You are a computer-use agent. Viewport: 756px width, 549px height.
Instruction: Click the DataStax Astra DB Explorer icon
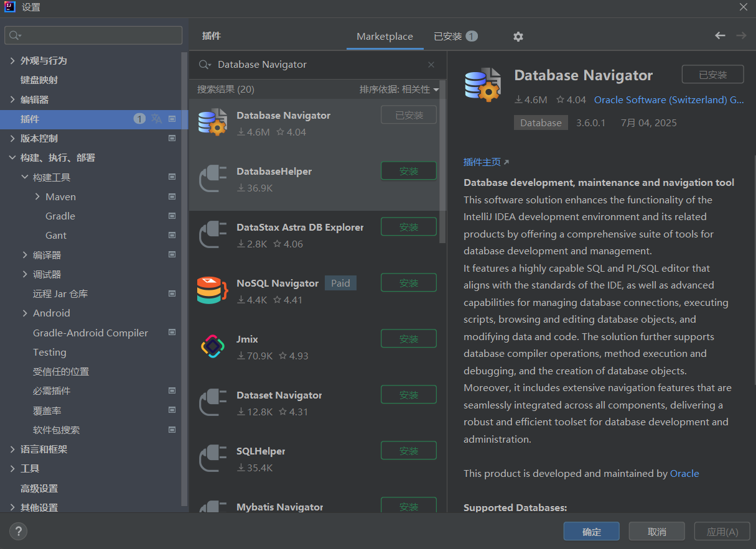pos(212,234)
